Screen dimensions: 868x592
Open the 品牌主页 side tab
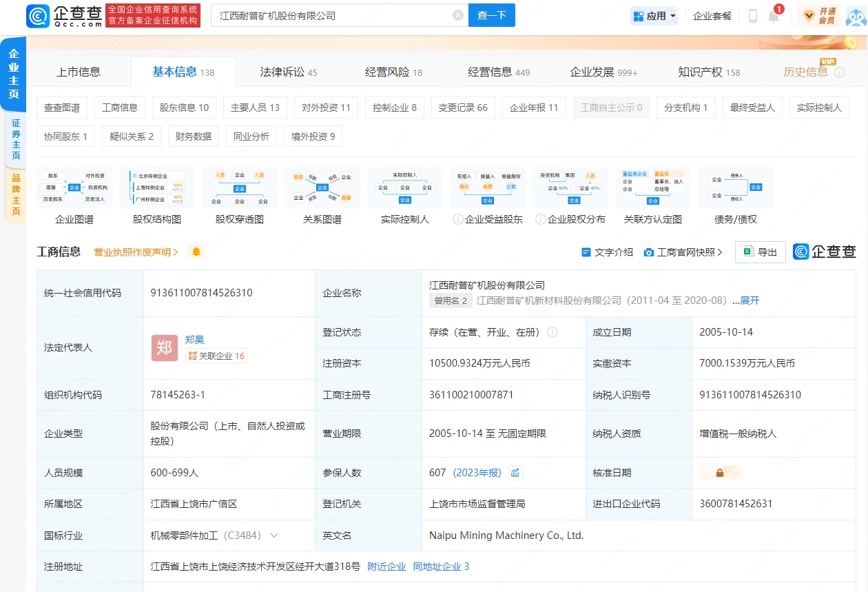[x=16, y=195]
